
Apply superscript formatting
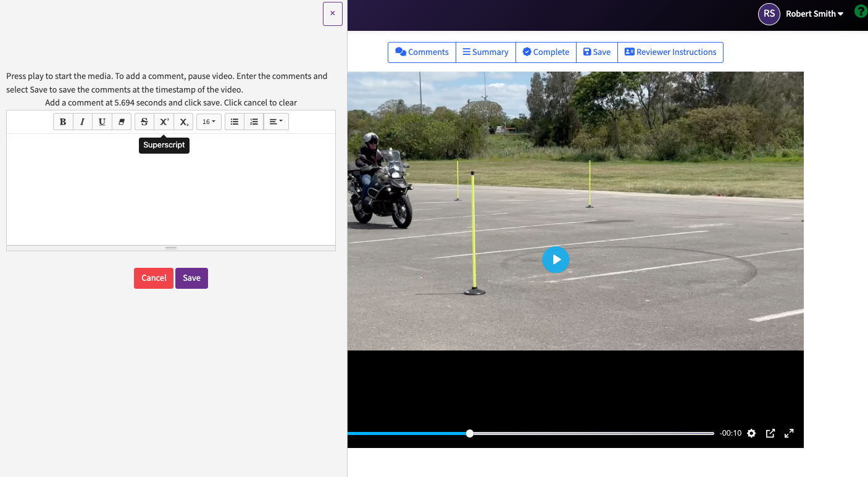click(164, 122)
